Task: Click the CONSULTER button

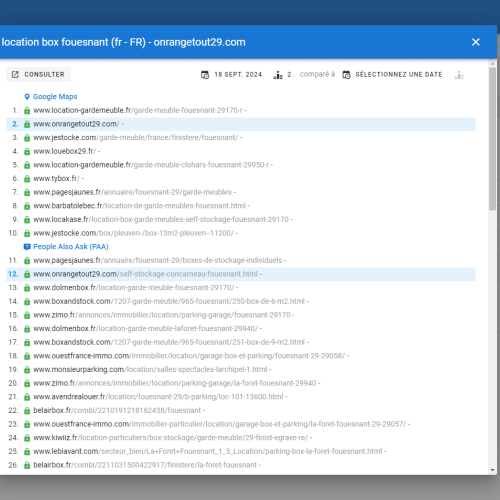Action: pyautogui.click(x=38, y=74)
